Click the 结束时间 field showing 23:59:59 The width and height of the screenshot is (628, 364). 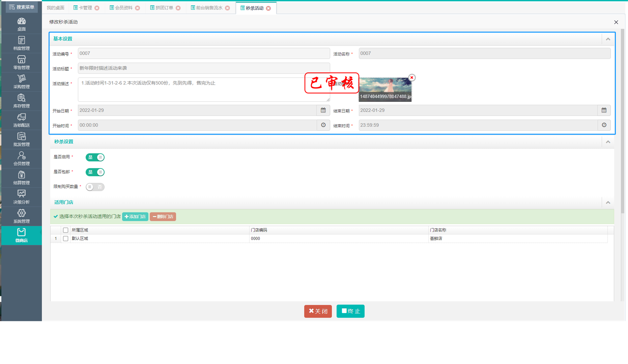click(x=478, y=125)
